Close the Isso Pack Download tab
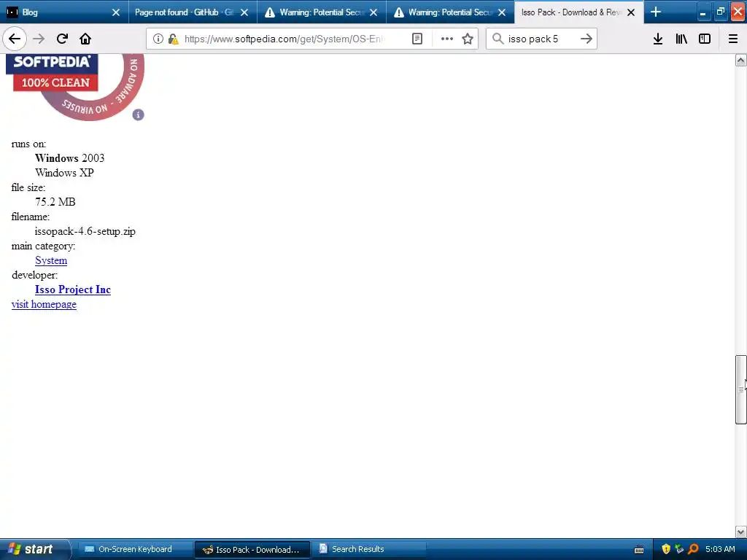The height and width of the screenshot is (560, 747). (x=631, y=12)
